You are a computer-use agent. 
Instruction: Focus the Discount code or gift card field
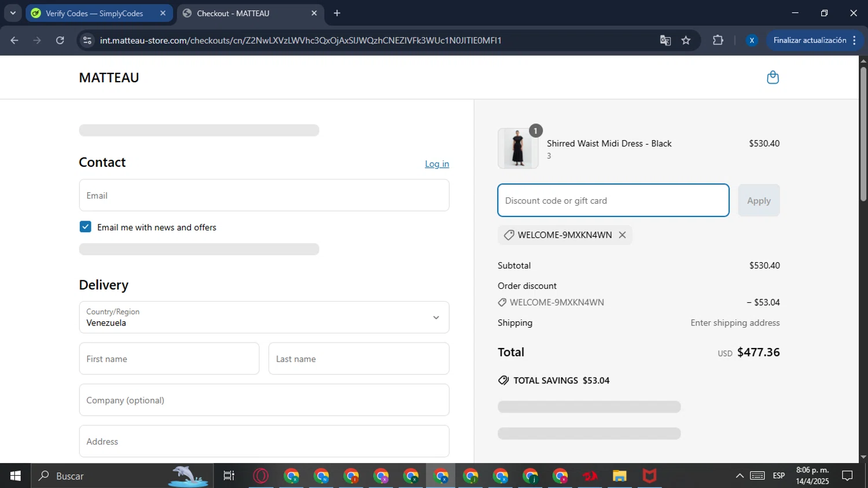pos(613,200)
